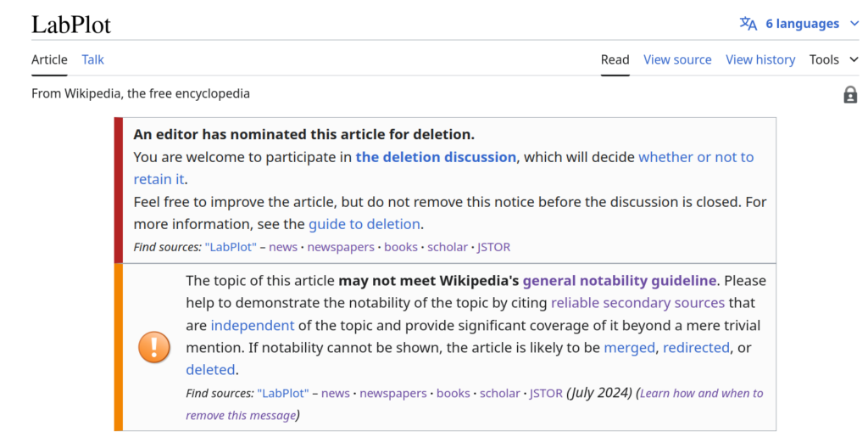
Task: Open the View source tab
Action: tap(677, 59)
